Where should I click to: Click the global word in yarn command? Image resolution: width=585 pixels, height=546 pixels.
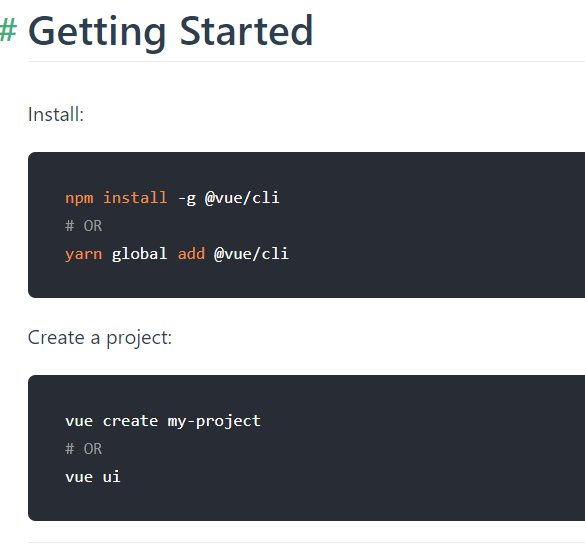tap(140, 254)
